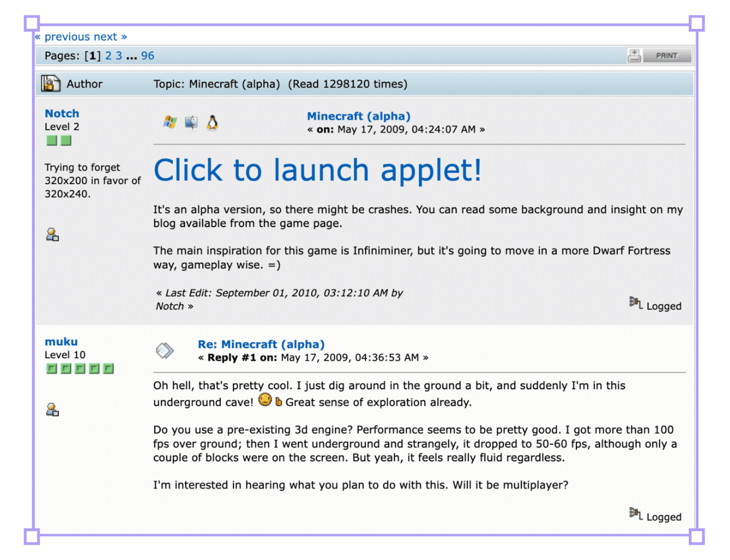Image resolution: width=730 pixels, height=560 pixels.
Task: Go to the previous topic
Action: click(x=68, y=37)
